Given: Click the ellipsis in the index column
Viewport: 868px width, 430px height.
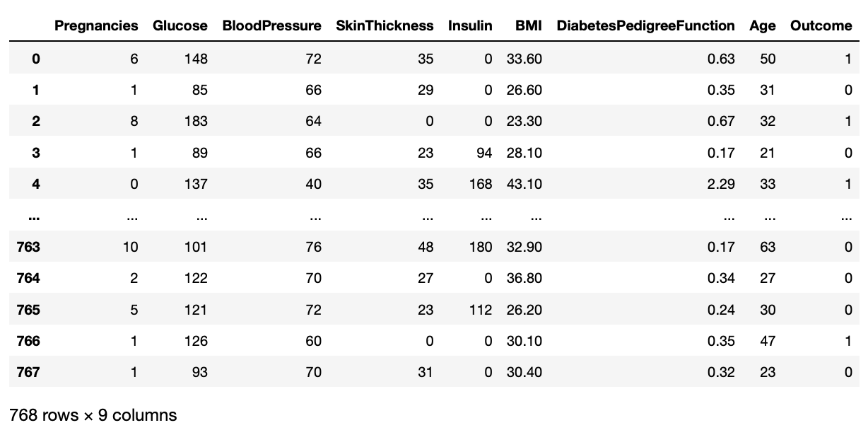Looking at the screenshot, I should pos(33,216).
